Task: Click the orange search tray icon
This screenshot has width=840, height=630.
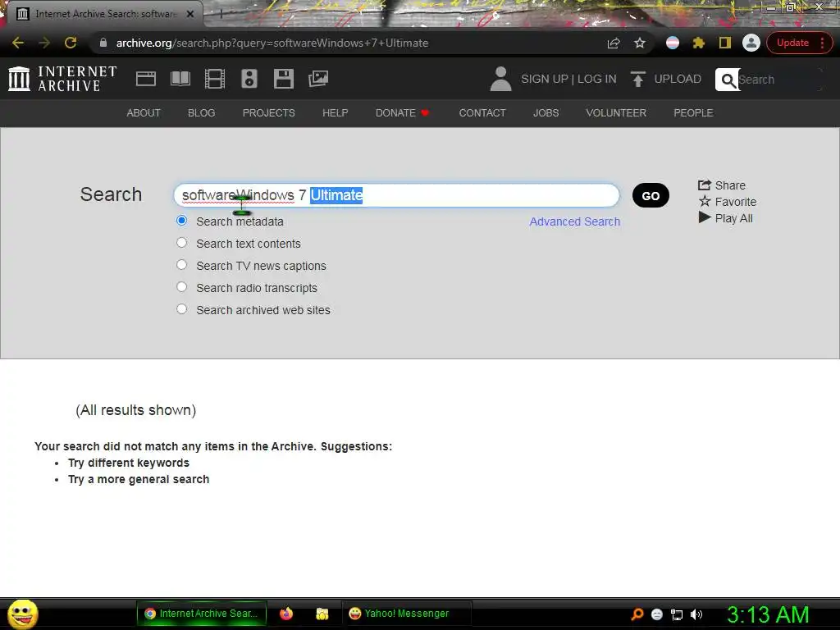Action: (637, 614)
